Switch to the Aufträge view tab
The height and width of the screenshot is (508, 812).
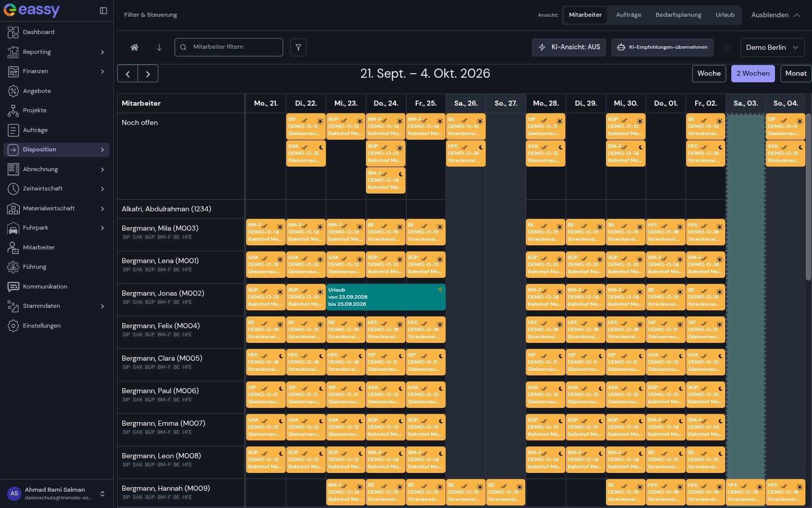[x=628, y=15]
